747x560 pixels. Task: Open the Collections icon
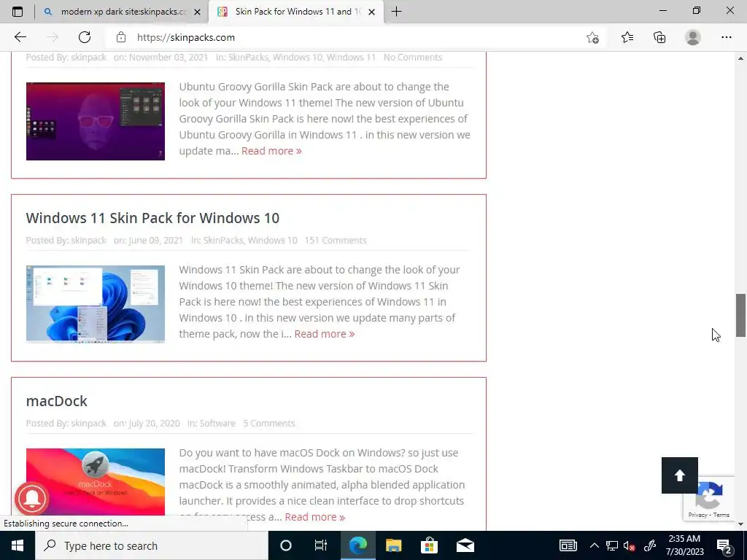pos(659,37)
